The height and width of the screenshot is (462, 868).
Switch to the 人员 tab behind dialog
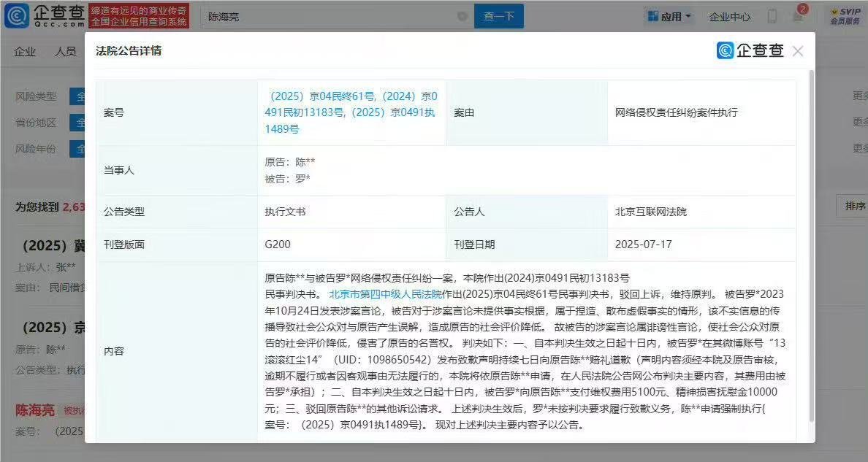[65, 52]
